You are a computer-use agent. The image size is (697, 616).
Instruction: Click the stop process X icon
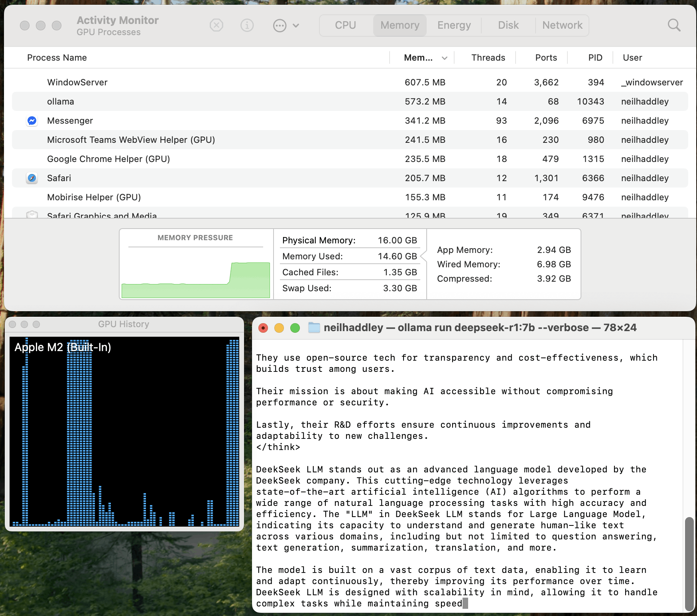[216, 26]
